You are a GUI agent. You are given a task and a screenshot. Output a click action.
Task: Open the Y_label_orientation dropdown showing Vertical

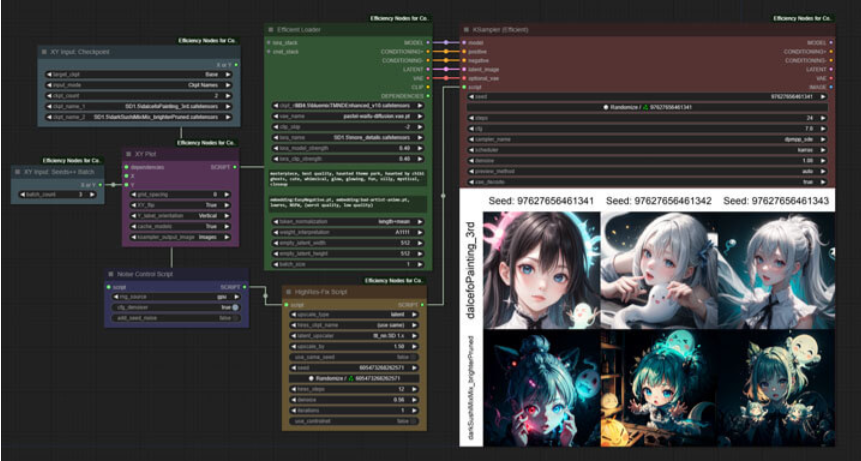[180, 216]
